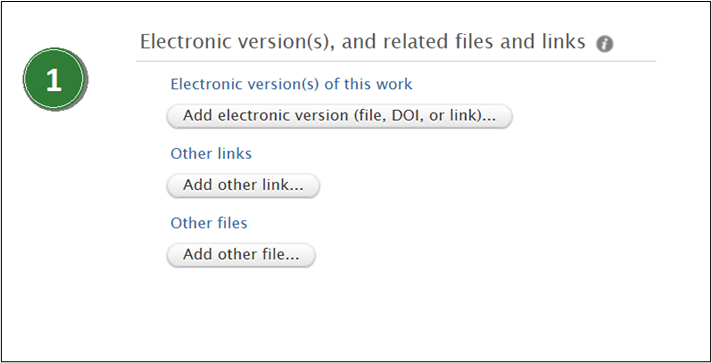Click the Other links heading
712x363 pixels.
pos(211,154)
